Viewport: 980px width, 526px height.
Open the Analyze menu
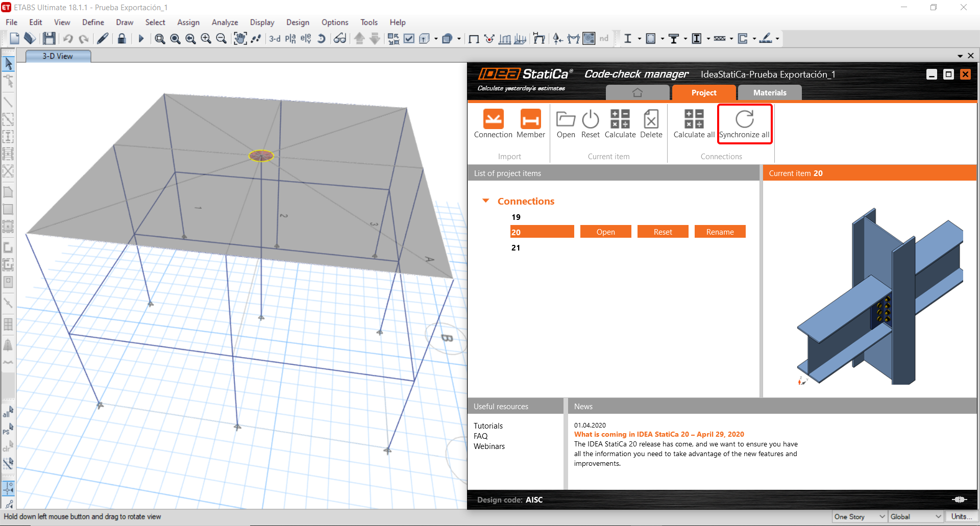(225, 22)
